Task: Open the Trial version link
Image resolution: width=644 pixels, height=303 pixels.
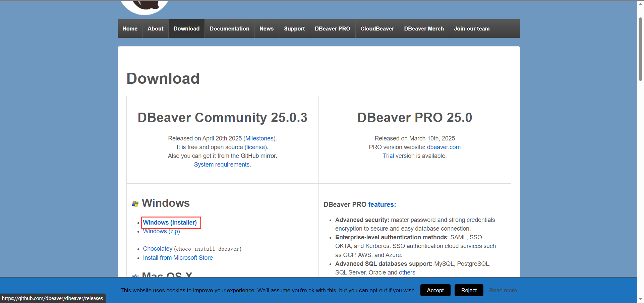Action: tap(388, 156)
